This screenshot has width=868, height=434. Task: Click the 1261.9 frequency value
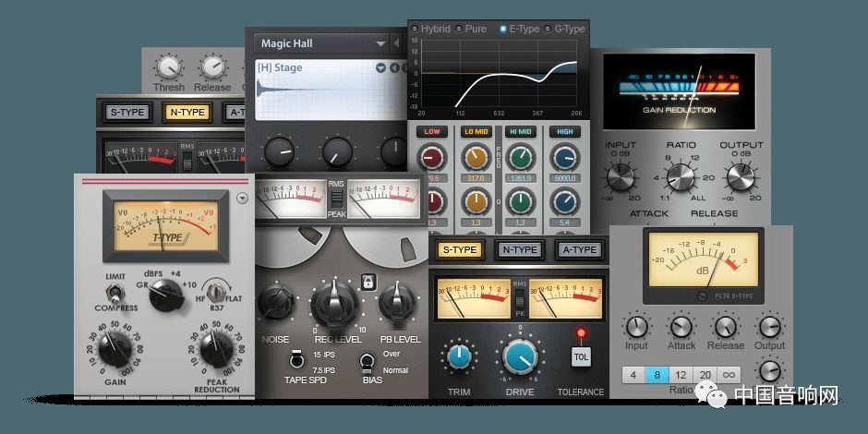[x=521, y=178]
